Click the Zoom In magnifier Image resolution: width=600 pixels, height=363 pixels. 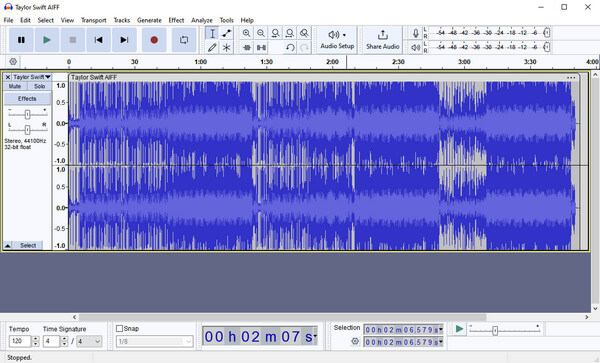point(246,33)
